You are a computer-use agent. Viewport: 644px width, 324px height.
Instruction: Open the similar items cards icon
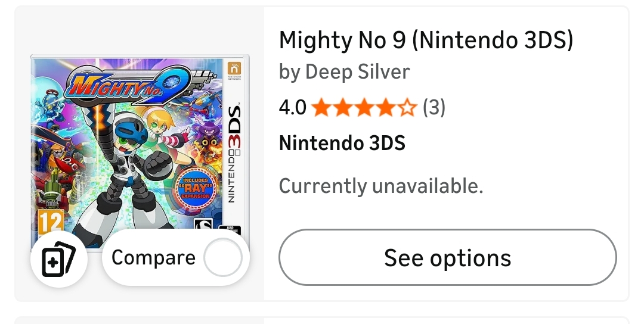pos(58,260)
